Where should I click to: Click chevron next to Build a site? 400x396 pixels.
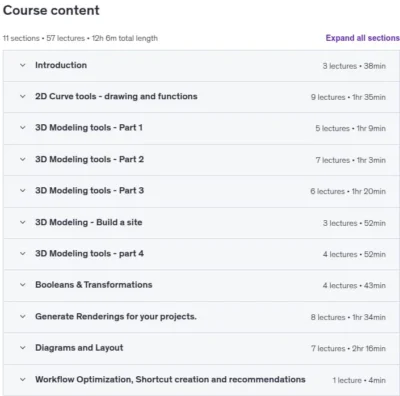pyautogui.click(x=23, y=222)
